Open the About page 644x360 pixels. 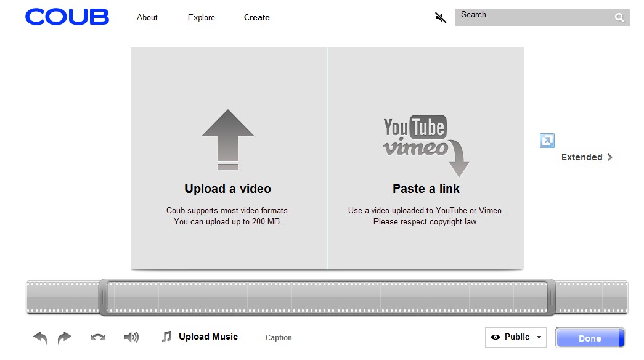coord(147,18)
